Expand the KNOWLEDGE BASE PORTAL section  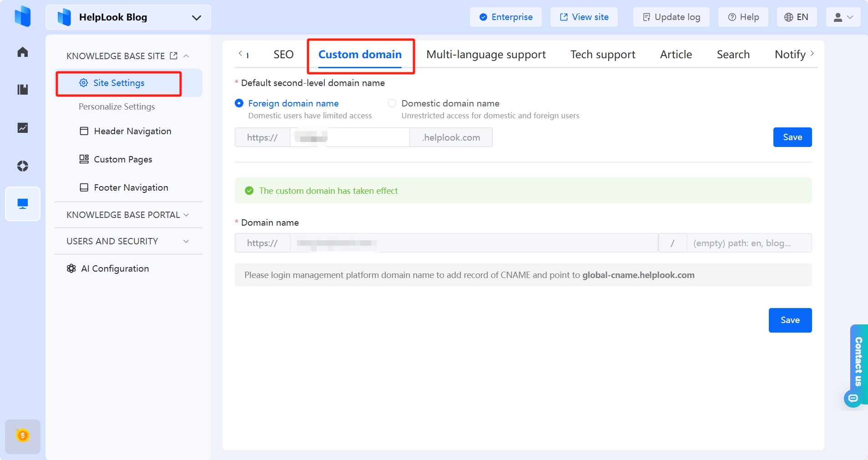(128, 215)
